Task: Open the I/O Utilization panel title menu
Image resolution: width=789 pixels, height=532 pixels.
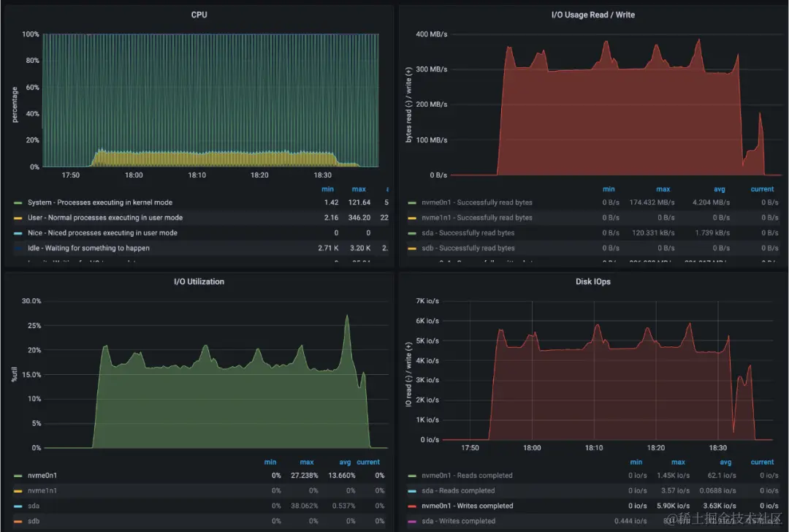Action: 199,282
